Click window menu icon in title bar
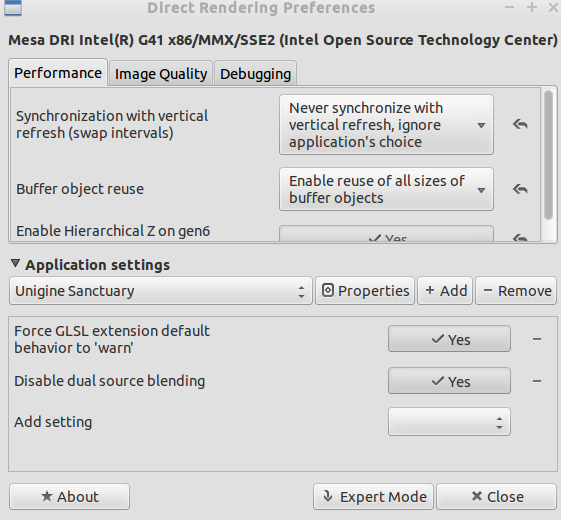The width and height of the screenshot is (561, 520). pos(13,8)
